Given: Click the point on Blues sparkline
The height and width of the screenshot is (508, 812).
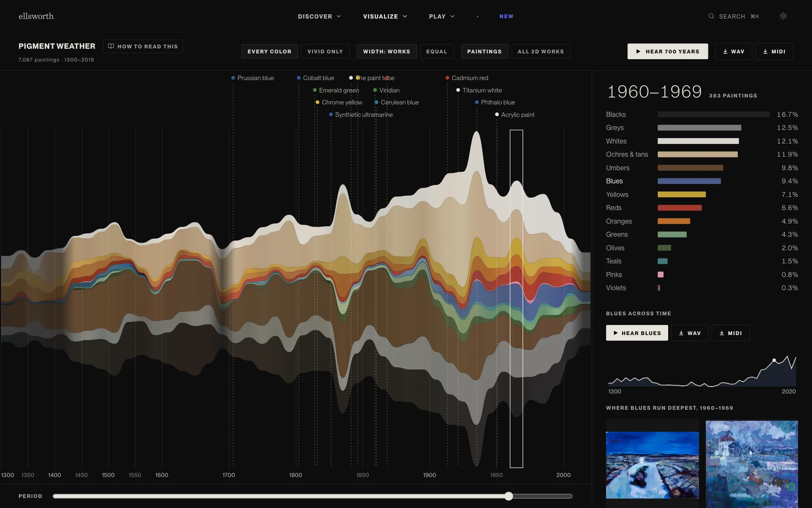Looking at the screenshot, I should coord(774,360).
